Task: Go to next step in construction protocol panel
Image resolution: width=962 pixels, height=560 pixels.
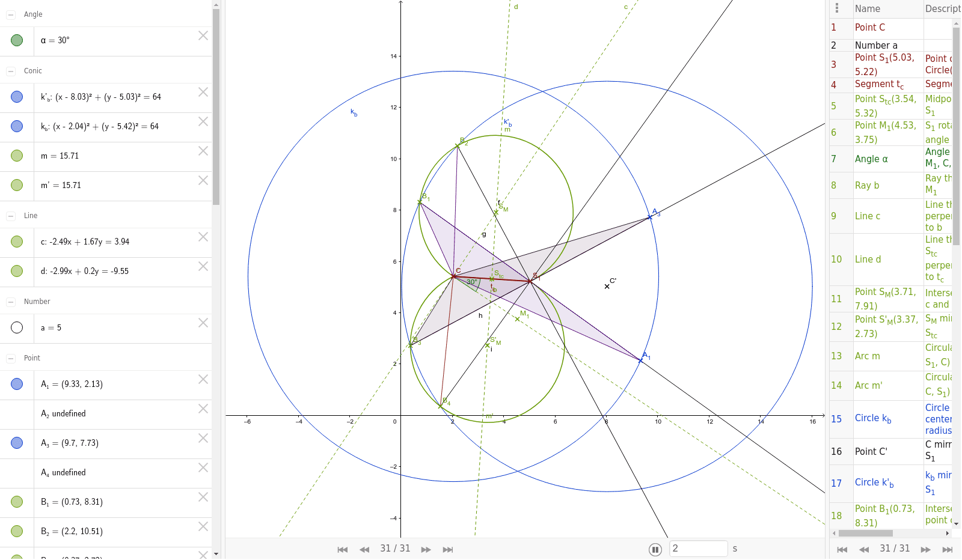Action: click(x=925, y=549)
